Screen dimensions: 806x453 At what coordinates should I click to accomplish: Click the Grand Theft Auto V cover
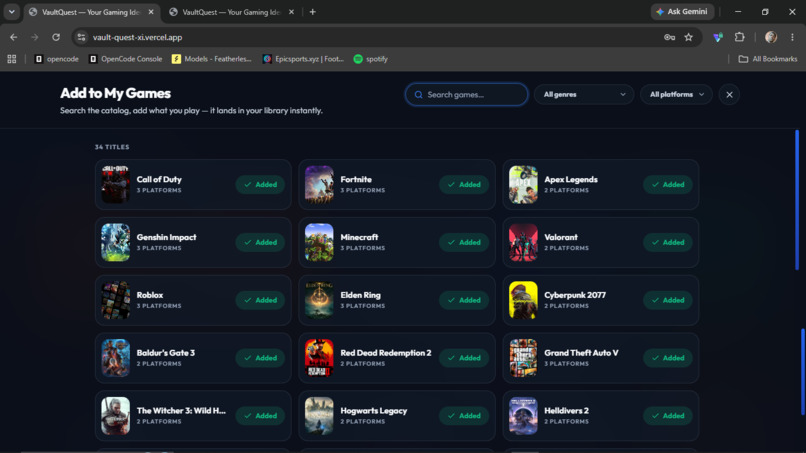click(523, 358)
